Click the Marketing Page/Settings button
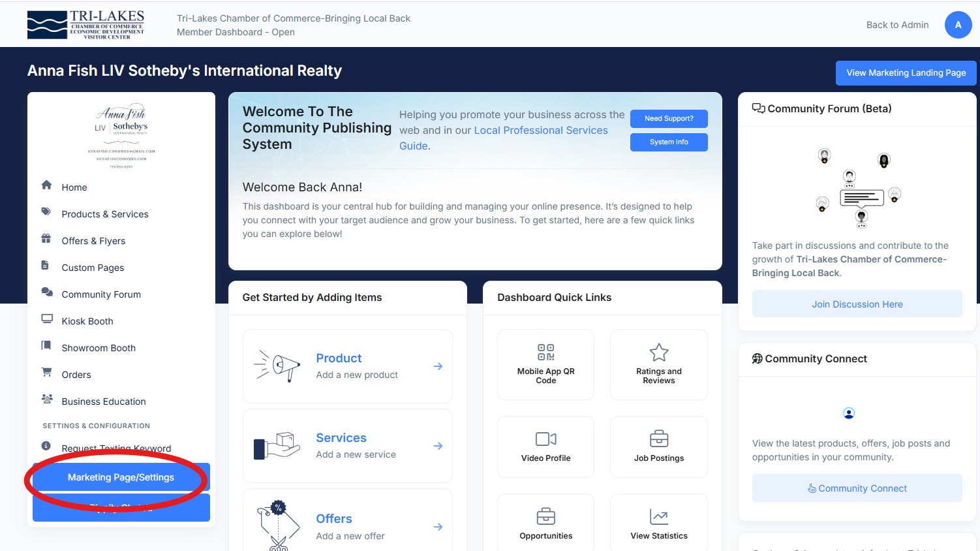 (121, 477)
